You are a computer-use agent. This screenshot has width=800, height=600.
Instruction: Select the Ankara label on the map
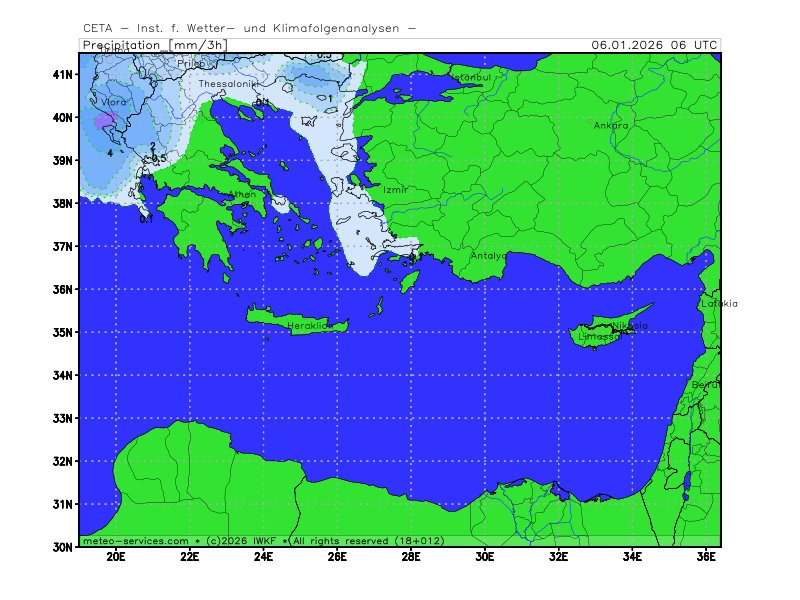[x=611, y=126]
